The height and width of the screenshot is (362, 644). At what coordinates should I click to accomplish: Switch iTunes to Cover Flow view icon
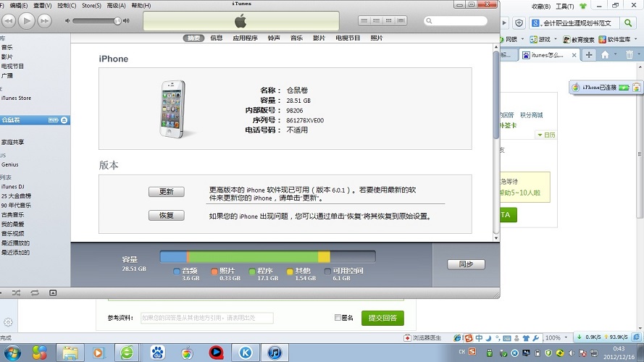(401, 20)
